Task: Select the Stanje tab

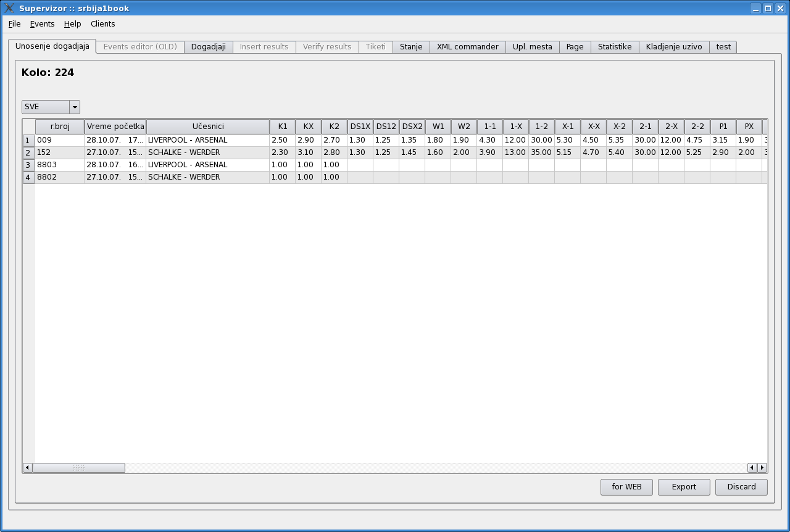Action: coord(411,47)
